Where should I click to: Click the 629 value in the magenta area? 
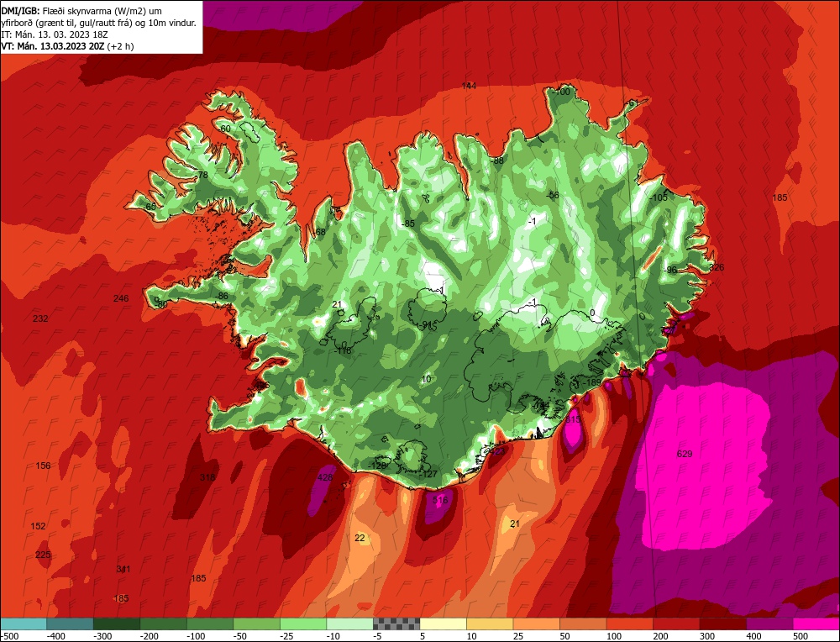(x=685, y=454)
